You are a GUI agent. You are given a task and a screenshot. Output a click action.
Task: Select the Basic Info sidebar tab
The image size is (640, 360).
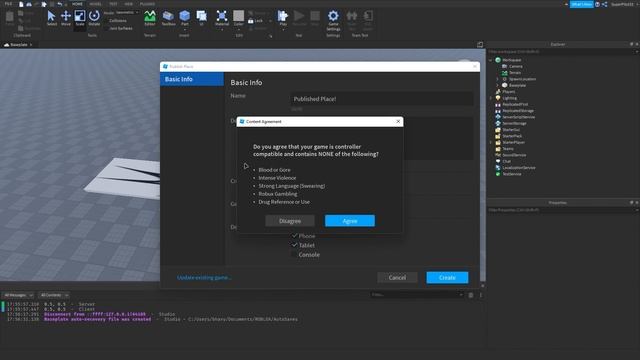[x=192, y=79]
